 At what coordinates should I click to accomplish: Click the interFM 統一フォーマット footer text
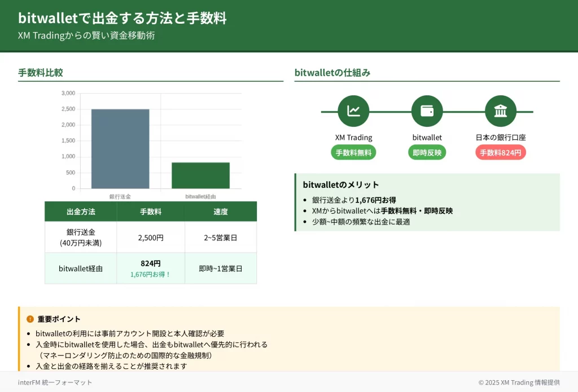[x=55, y=382]
